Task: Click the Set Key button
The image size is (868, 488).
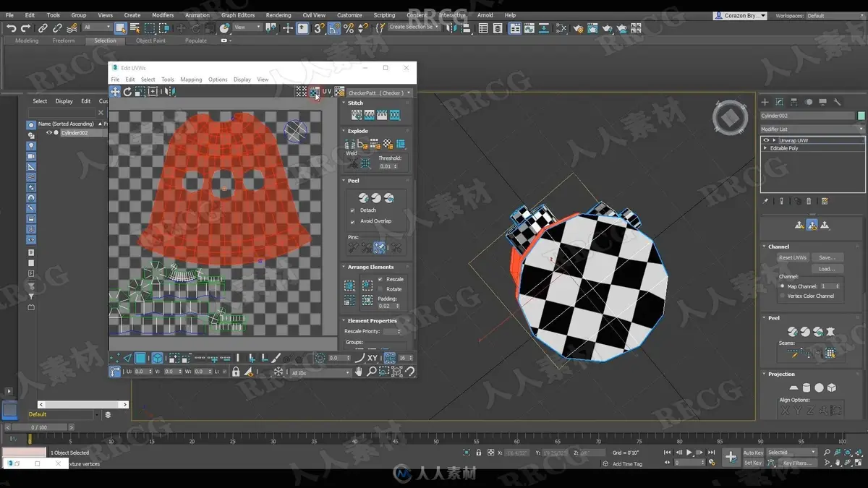Action: [x=753, y=463]
